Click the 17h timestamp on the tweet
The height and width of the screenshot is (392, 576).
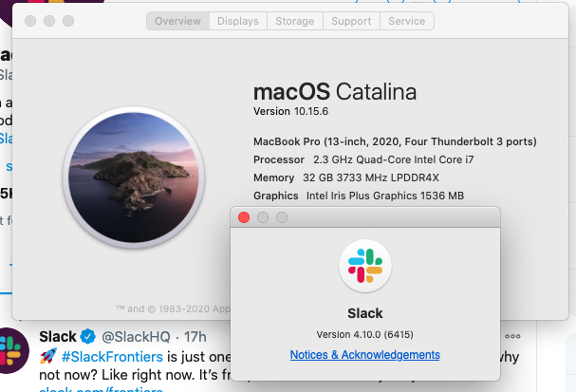click(195, 337)
